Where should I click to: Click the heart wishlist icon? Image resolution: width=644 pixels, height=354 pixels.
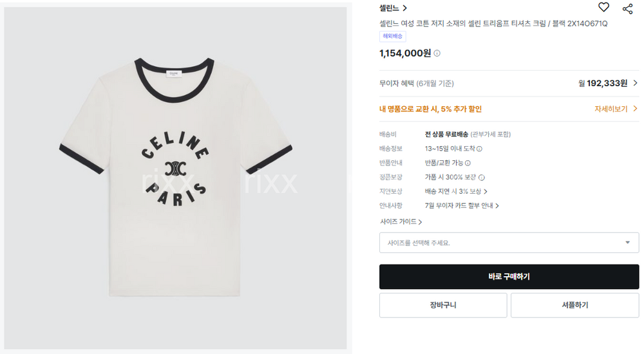603,8
